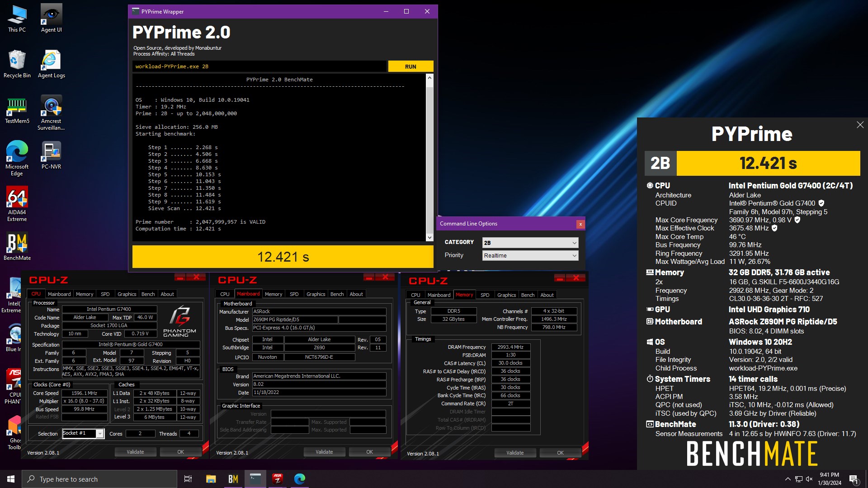
Task: Open About tab in left CPU-Z window
Action: click(x=167, y=294)
